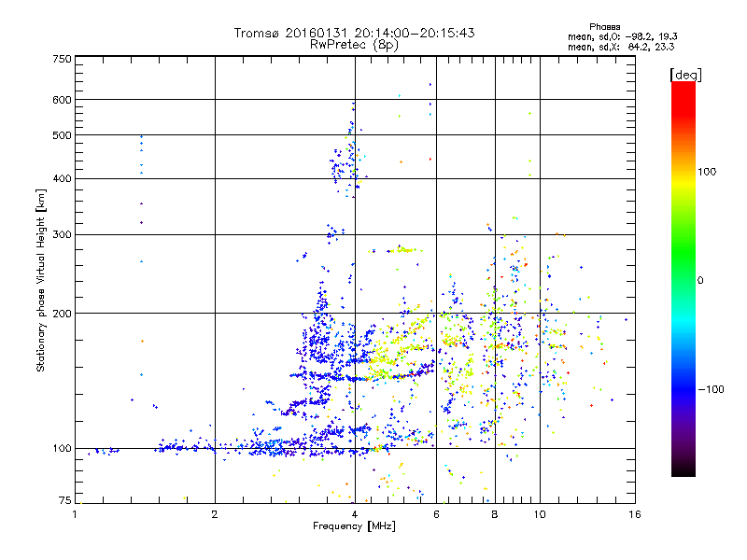
Task: Click the y-axis '75' tick label
Action: 65,500
